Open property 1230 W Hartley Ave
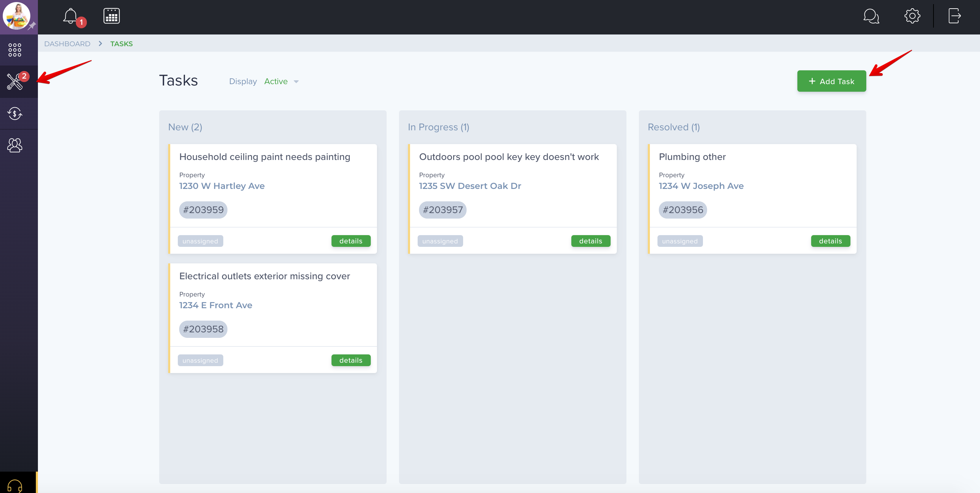This screenshot has height=493, width=980. coord(222,186)
